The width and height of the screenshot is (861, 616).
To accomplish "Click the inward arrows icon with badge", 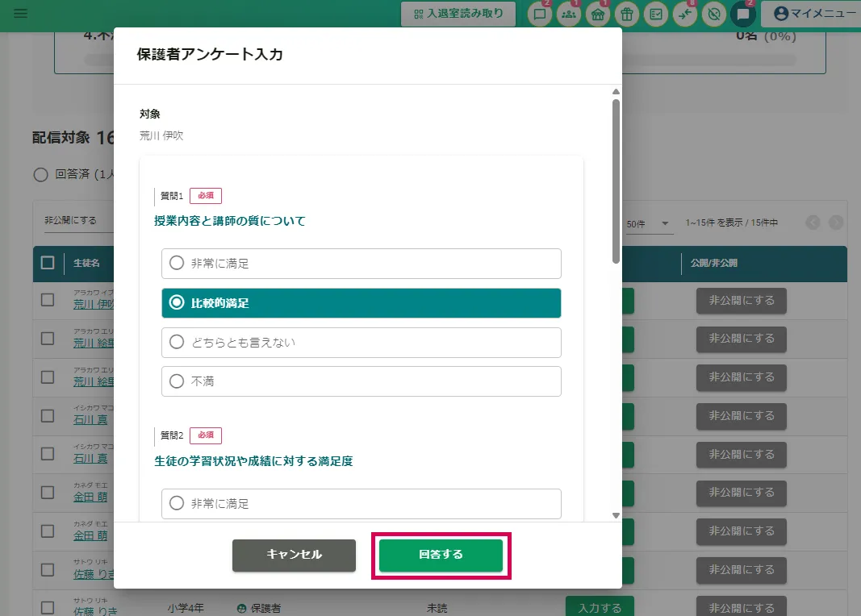I will pyautogui.click(x=684, y=14).
